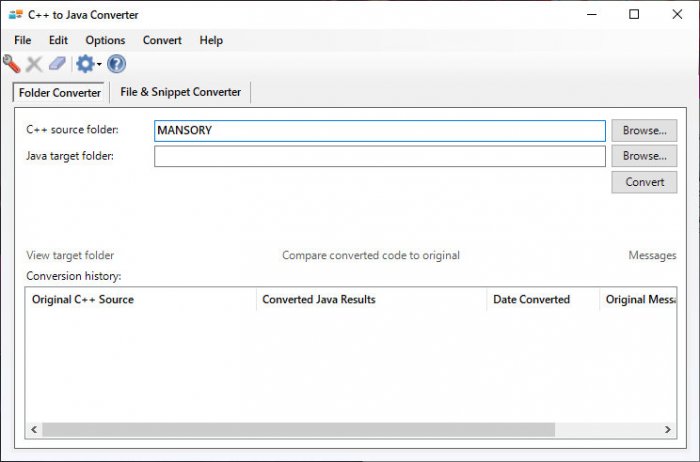
Task: Open the Convert menu
Action: coord(162,40)
